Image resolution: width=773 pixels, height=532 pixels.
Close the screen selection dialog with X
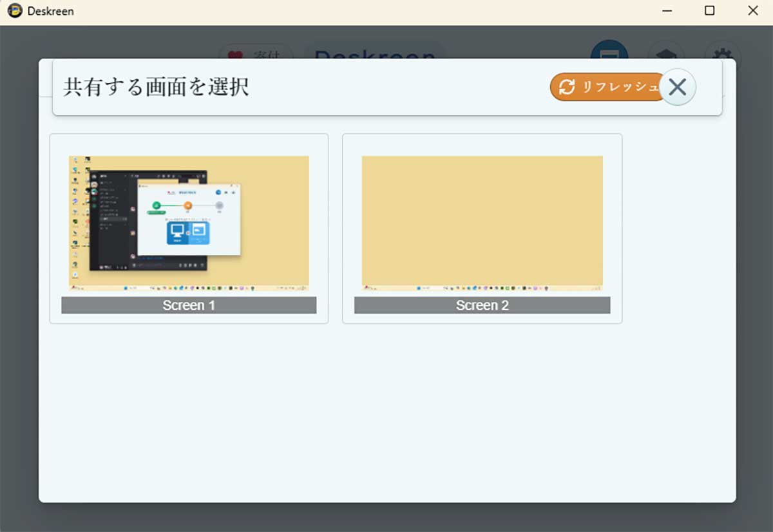pos(678,87)
